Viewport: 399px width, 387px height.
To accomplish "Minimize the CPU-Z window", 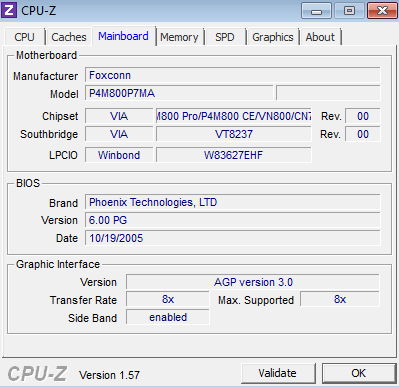I will 316,11.
